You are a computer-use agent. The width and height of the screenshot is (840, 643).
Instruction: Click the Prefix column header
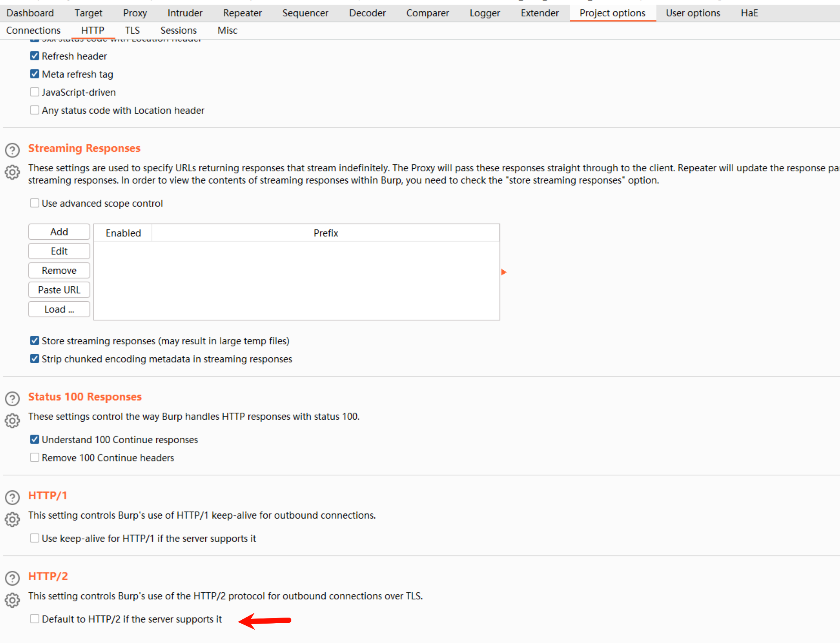coord(325,233)
